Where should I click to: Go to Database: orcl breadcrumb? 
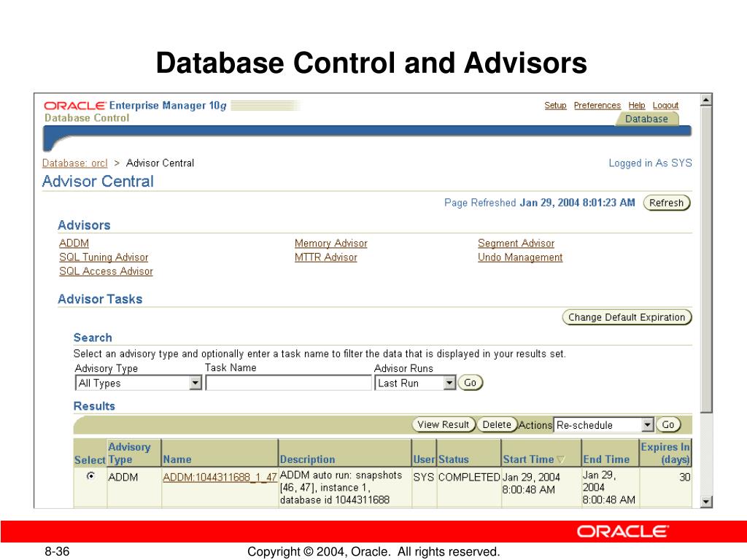coord(75,163)
